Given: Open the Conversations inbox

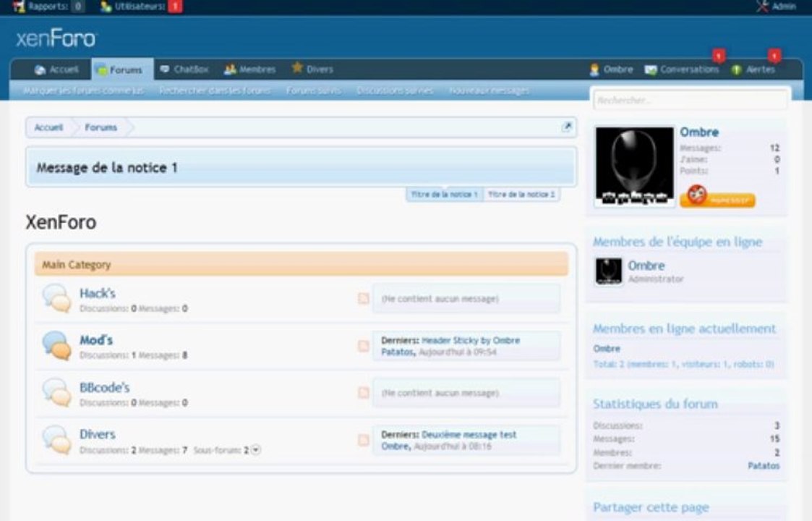Looking at the screenshot, I should coord(682,69).
